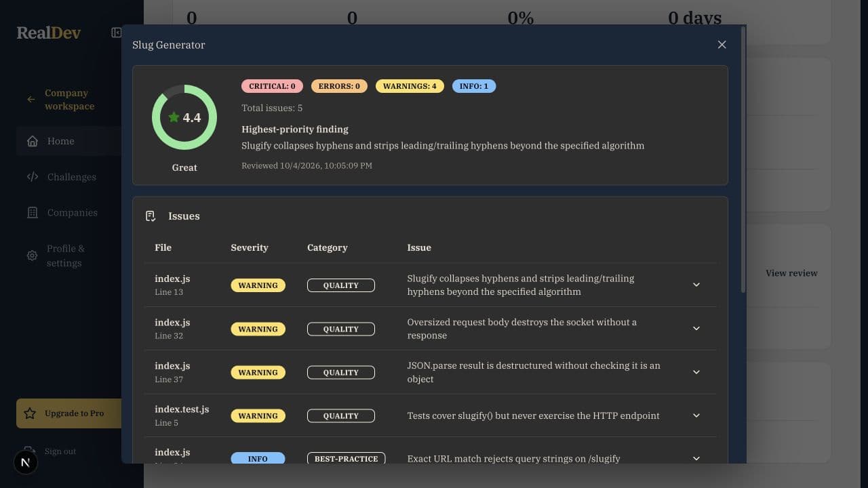This screenshot has height=488, width=868.
Task: Click the Home house icon
Action: (32, 141)
